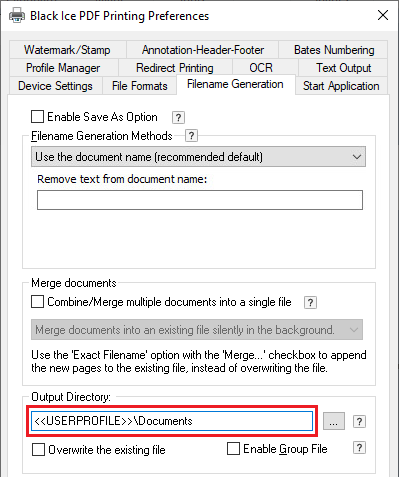
Task: Expand the filename generation method dropdown
Action: coord(198,157)
